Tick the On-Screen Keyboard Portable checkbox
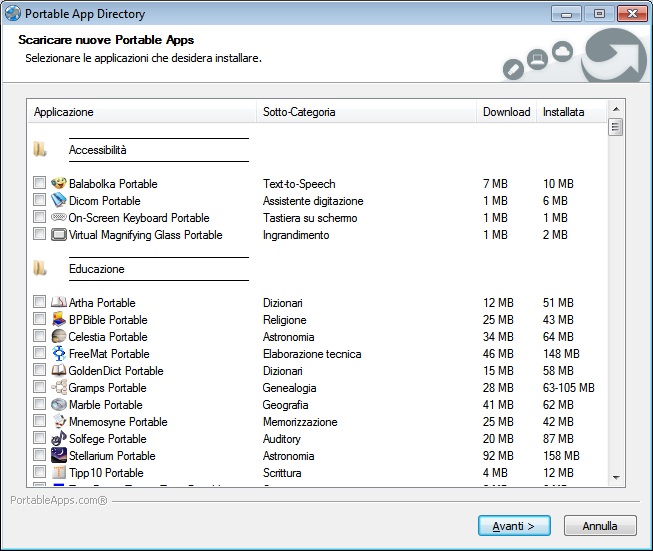The image size is (653, 551). (40, 217)
